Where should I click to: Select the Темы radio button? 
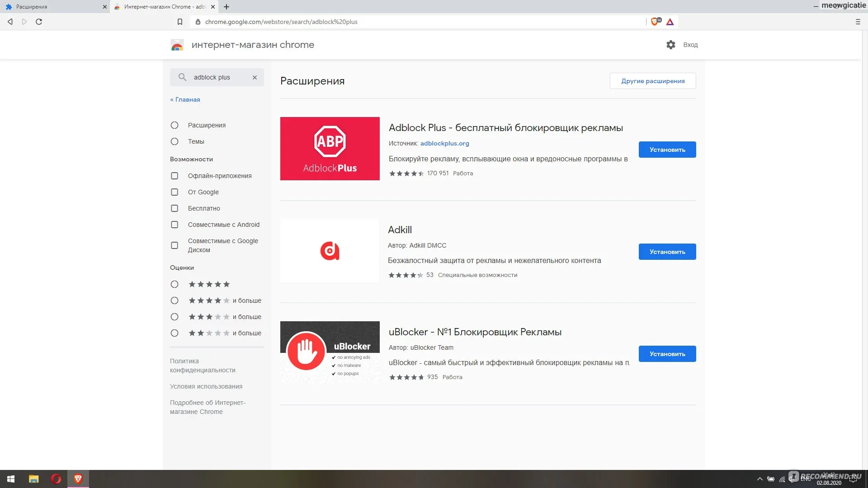(175, 141)
